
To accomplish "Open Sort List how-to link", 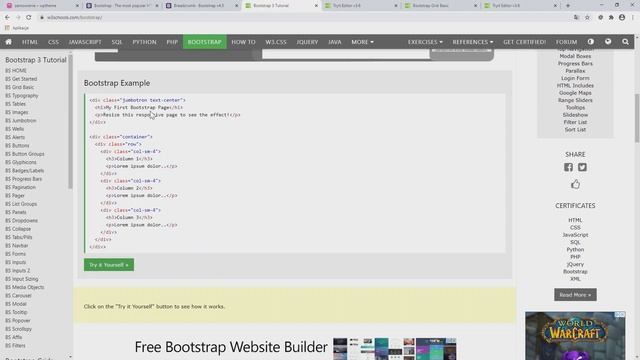I will point(575,130).
